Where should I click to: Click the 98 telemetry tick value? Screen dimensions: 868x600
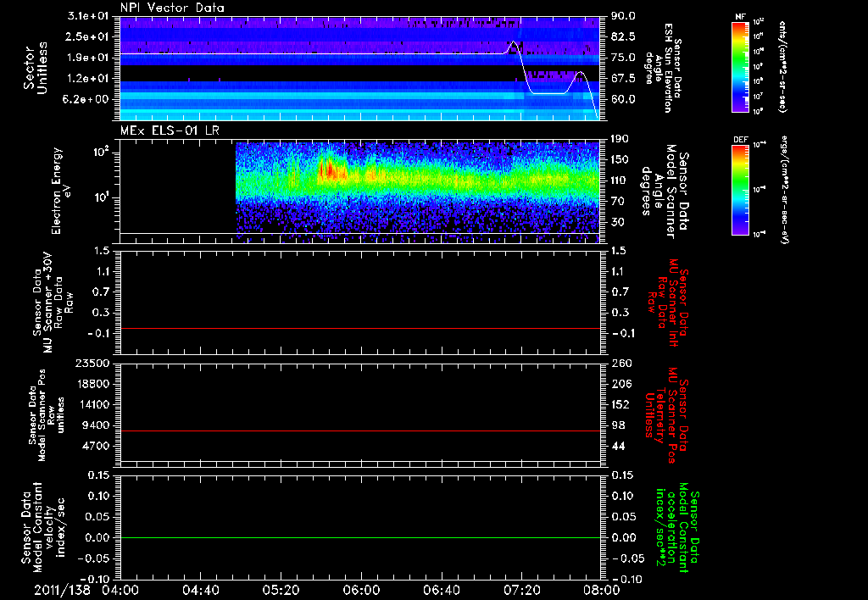pyautogui.click(x=617, y=425)
